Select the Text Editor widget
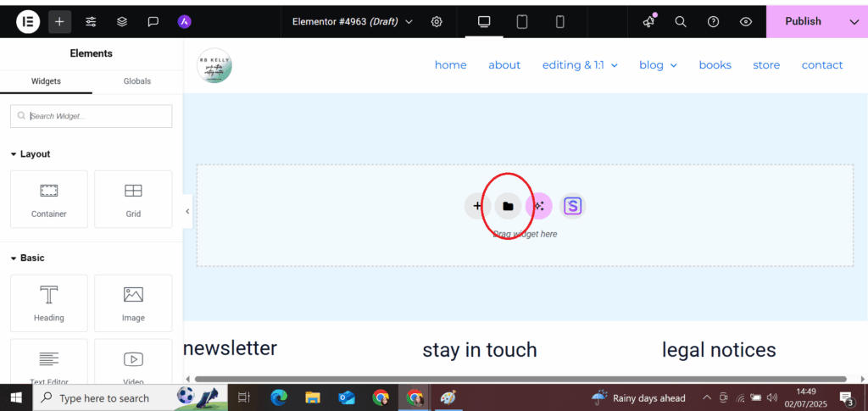The width and height of the screenshot is (868, 411). tap(48, 362)
